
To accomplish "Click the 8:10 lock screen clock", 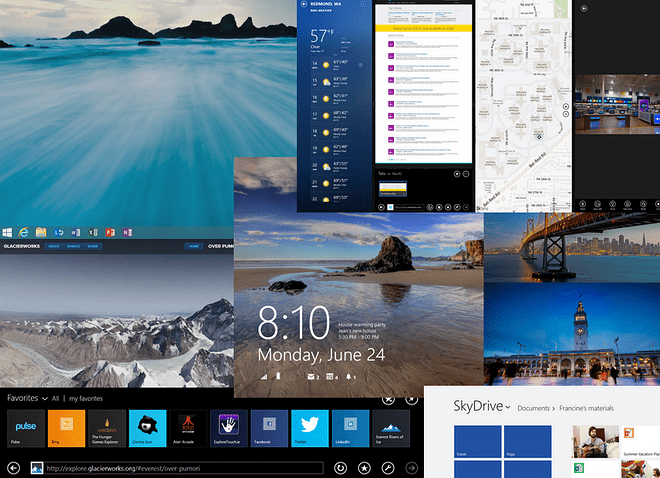I will (294, 323).
